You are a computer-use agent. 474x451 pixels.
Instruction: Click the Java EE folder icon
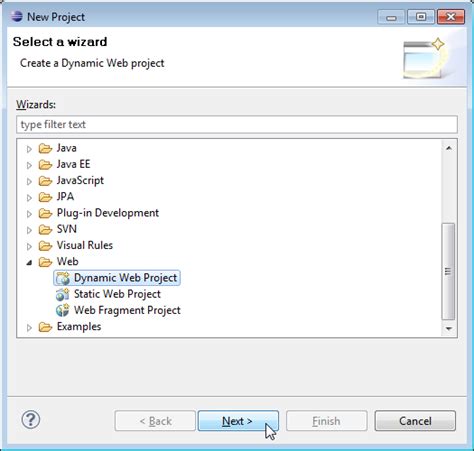pos(45,165)
